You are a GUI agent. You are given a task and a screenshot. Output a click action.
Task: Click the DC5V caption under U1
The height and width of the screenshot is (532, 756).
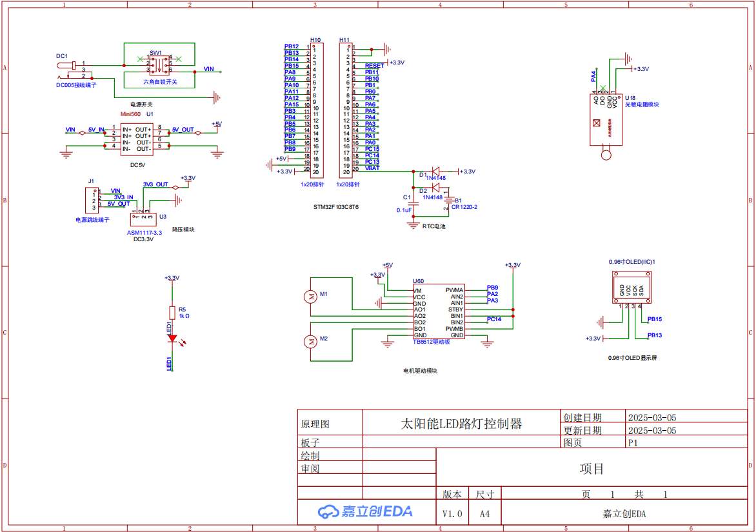coord(137,165)
